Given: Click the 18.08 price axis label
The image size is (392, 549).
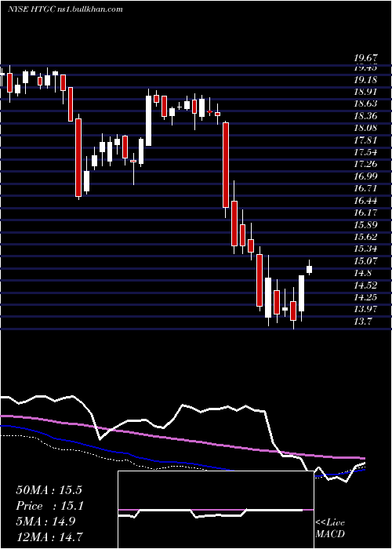Looking at the screenshot, I should click(365, 128).
